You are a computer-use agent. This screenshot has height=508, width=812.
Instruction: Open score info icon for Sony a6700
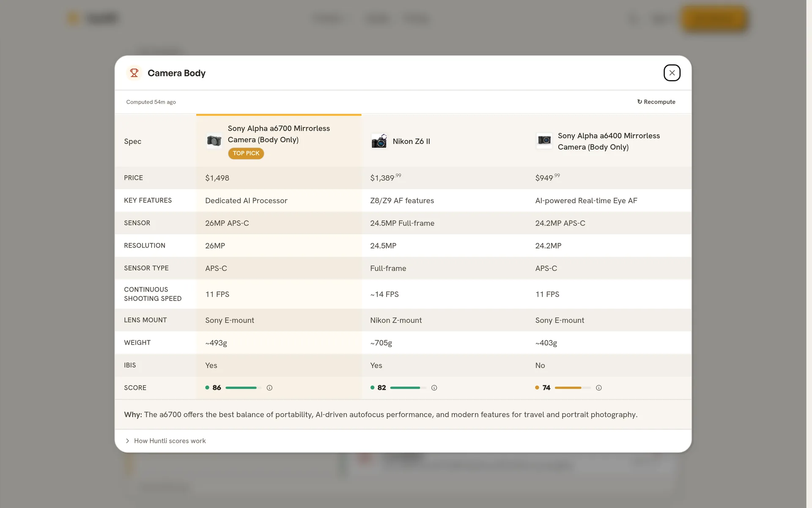269,388
